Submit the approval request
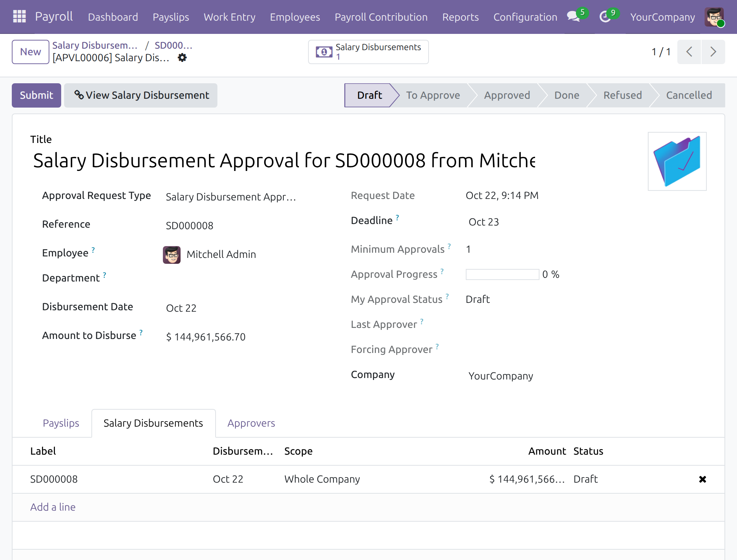The width and height of the screenshot is (737, 560). [36, 95]
